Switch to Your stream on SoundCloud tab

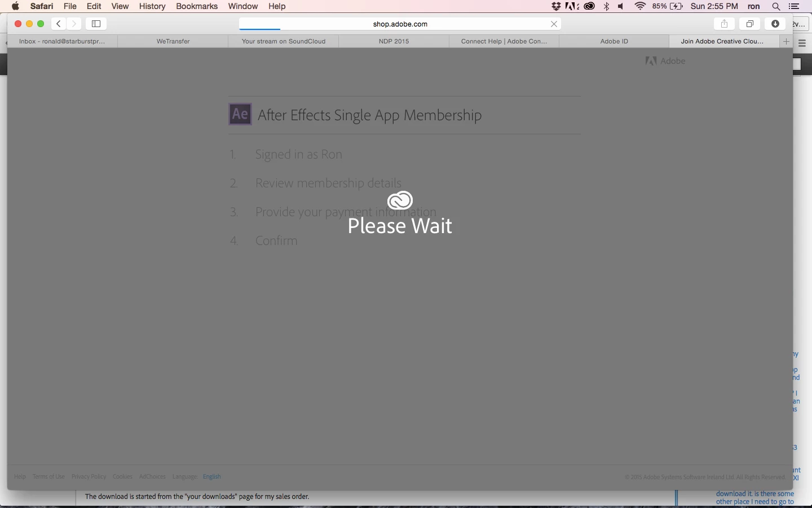coord(284,41)
